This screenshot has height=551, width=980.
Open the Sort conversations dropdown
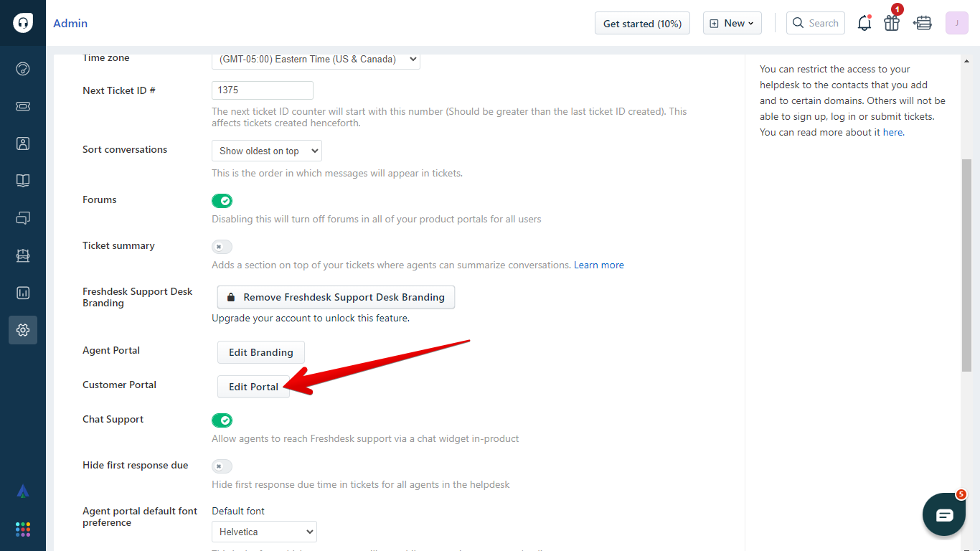point(267,151)
